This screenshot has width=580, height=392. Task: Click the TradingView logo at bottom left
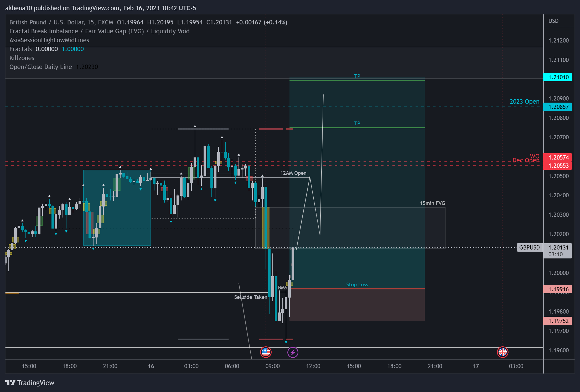(30, 383)
